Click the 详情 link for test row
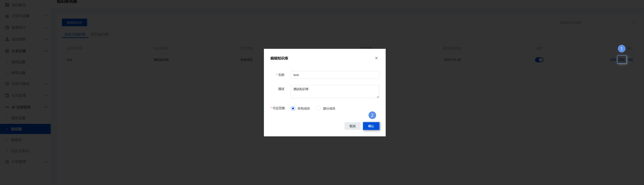The height and width of the screenshot is (185, 644). tap(613, 60)
